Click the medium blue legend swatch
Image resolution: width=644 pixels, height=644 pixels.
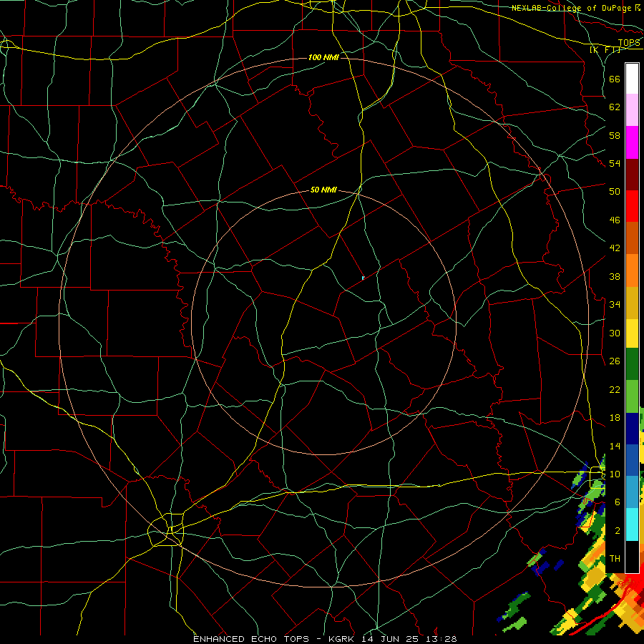pos(632,460)
